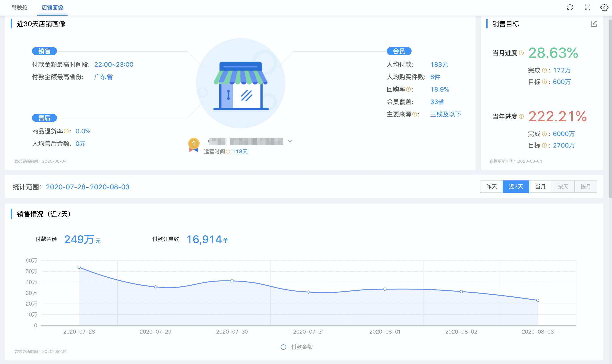Image resolution: width=612 pixels, height=364 pixels.
Task: Open the settings gear icon
Action: point(604,7)
